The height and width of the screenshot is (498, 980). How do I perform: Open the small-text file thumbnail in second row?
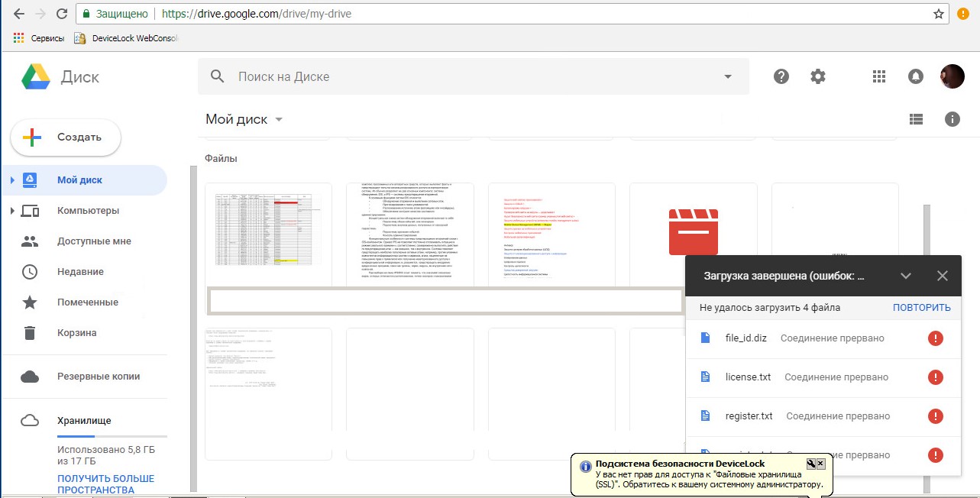(268, 394)
